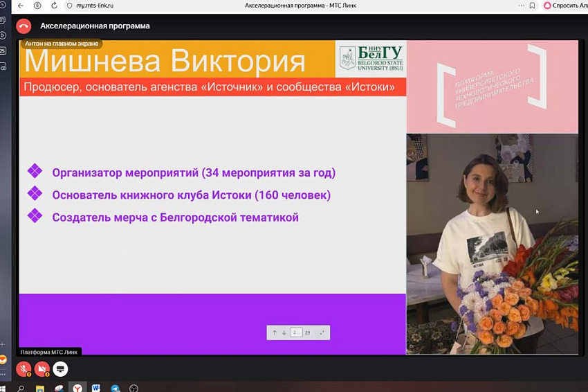Launch Telegram from the taskbar
Viewport: 588px width, 392px height.
[115, 388]
